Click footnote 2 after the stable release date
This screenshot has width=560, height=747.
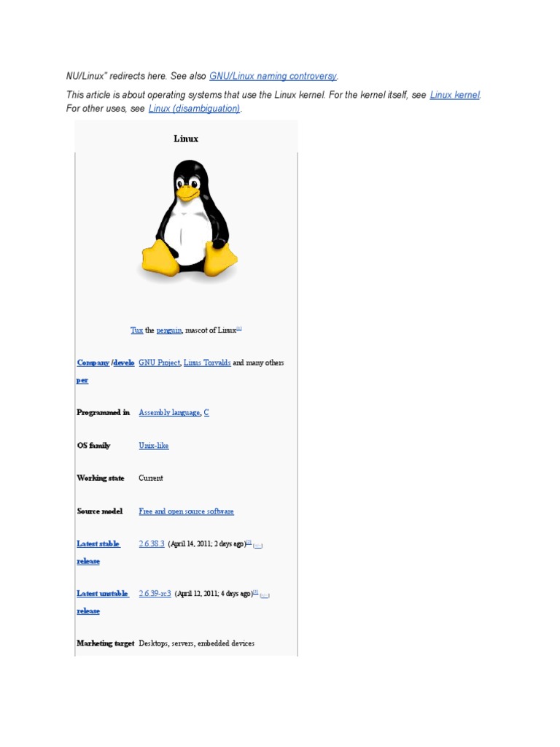pos(249,542)
